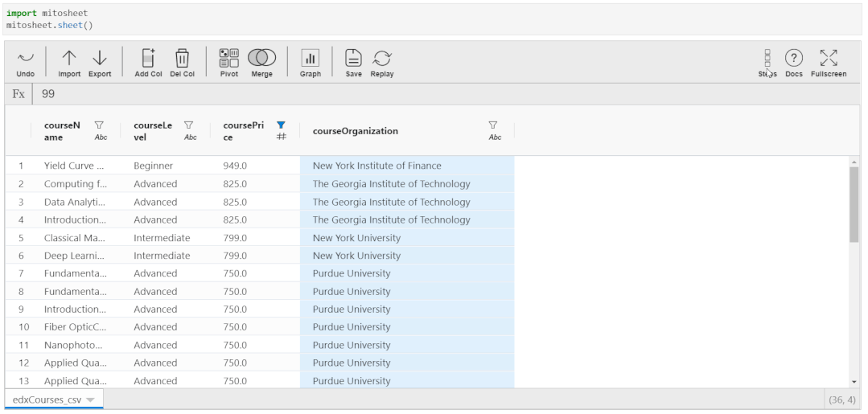This screenshot has width=868, height=414.
Task: Toggle Fullscreen mode
Action: (x=829, y=58)
